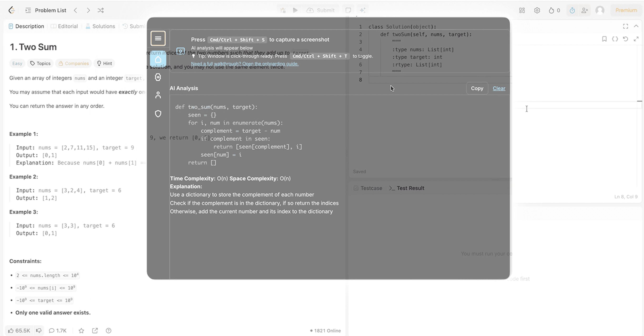Viewport: 644px width, 336px height.
Task: Click the Clear link in AI Analysis
Action: (499, 88)
